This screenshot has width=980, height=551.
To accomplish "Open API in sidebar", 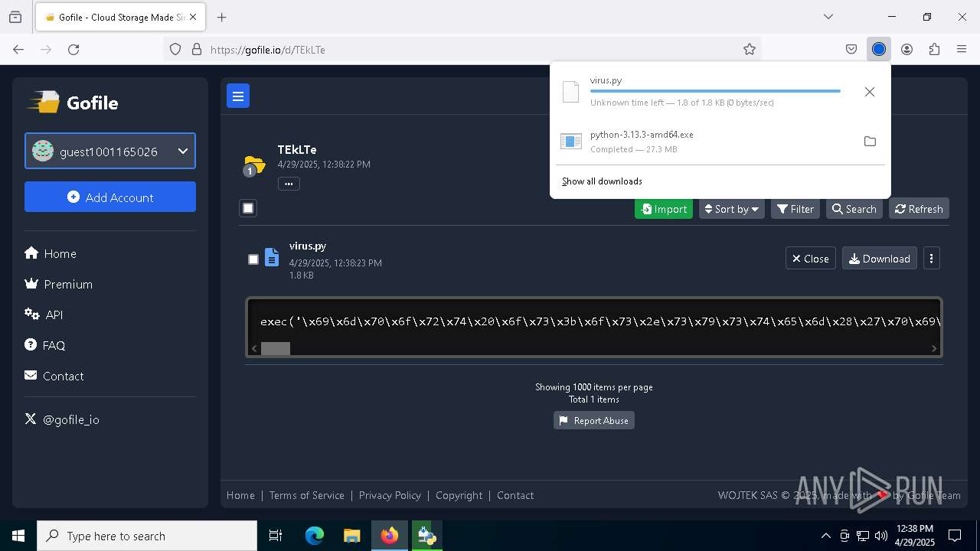I will tap(44, 315).
